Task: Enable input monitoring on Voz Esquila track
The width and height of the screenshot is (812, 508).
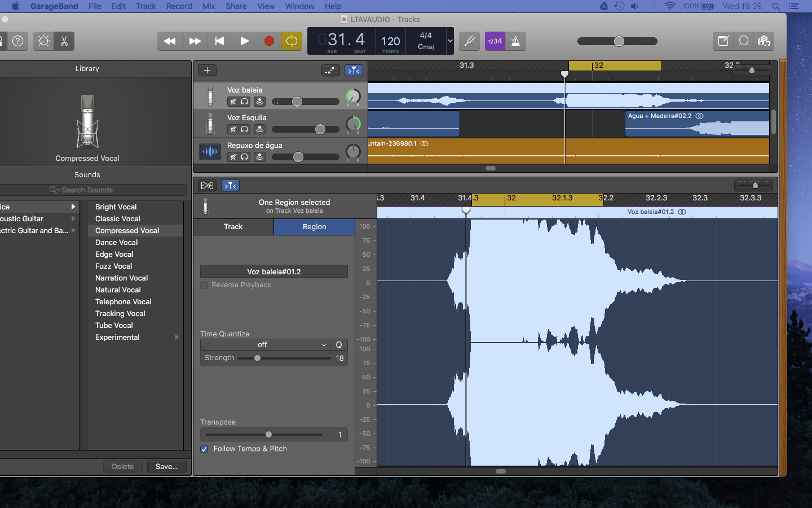Action: point(259,129)
